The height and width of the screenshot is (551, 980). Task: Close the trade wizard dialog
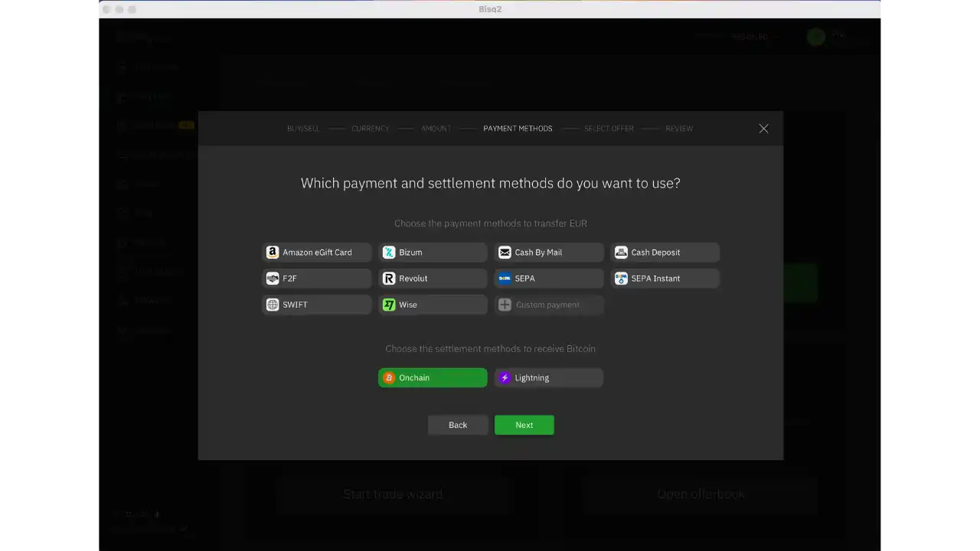(763, 129)
